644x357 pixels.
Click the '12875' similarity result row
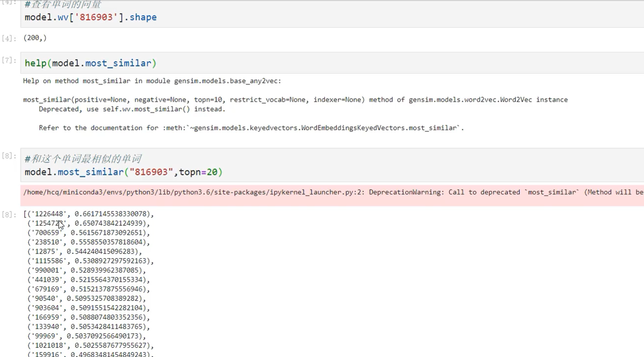click(85, 252)
